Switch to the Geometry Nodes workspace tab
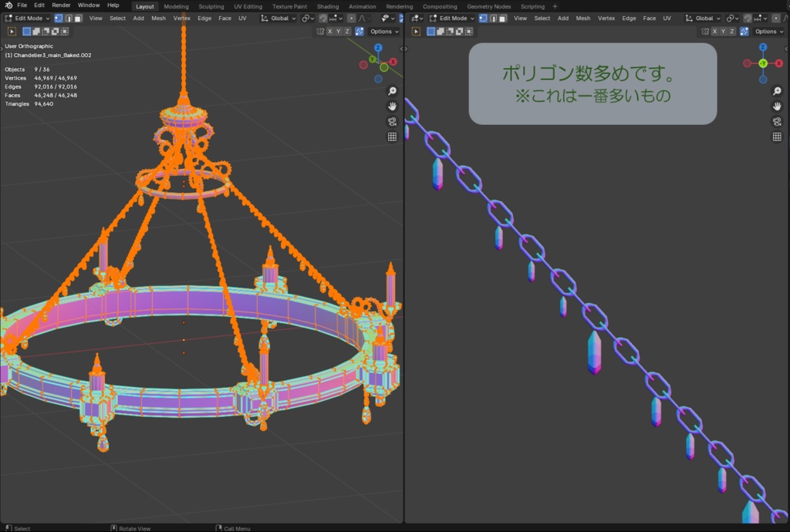Image resolution: width=790 pixels, height=532 pixels. point(488,6)
